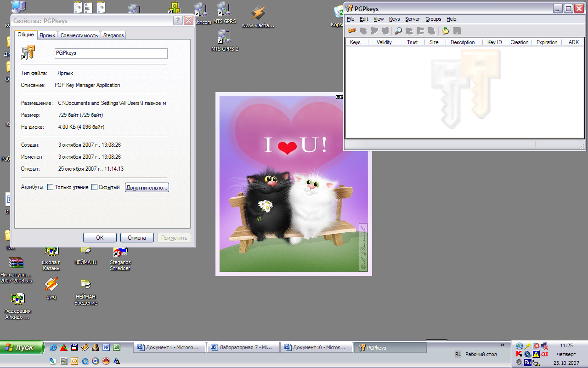Enable the Скрытый checkbox
Image resolution: width=588 pixels, height=368 pixels.
coord(94,187)
